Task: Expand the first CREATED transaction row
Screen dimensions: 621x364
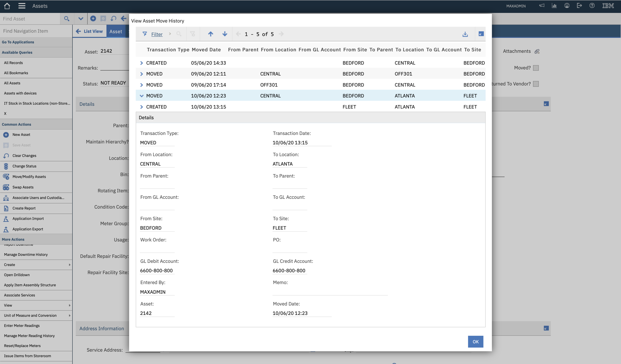Action: click(142, 63)
